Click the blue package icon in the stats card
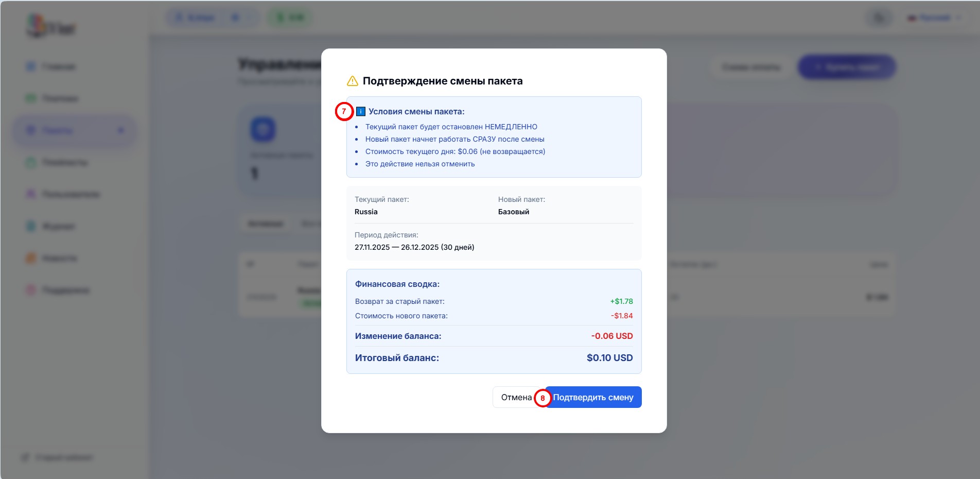The width and height of the screenshot is (980, 479). pyautogui.click(x=263, y=129)
